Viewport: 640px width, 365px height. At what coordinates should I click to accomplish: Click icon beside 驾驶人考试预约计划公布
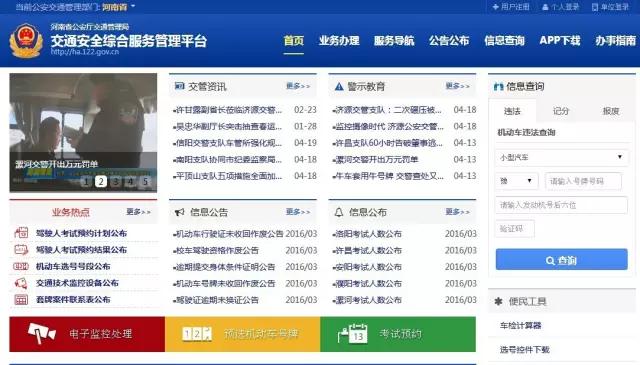coord(21,233)
